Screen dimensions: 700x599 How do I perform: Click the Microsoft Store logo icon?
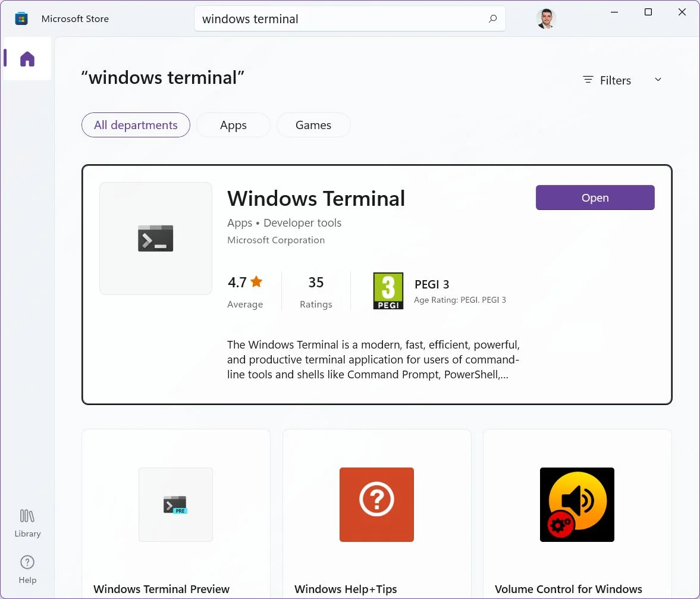[x=21, y=19]
